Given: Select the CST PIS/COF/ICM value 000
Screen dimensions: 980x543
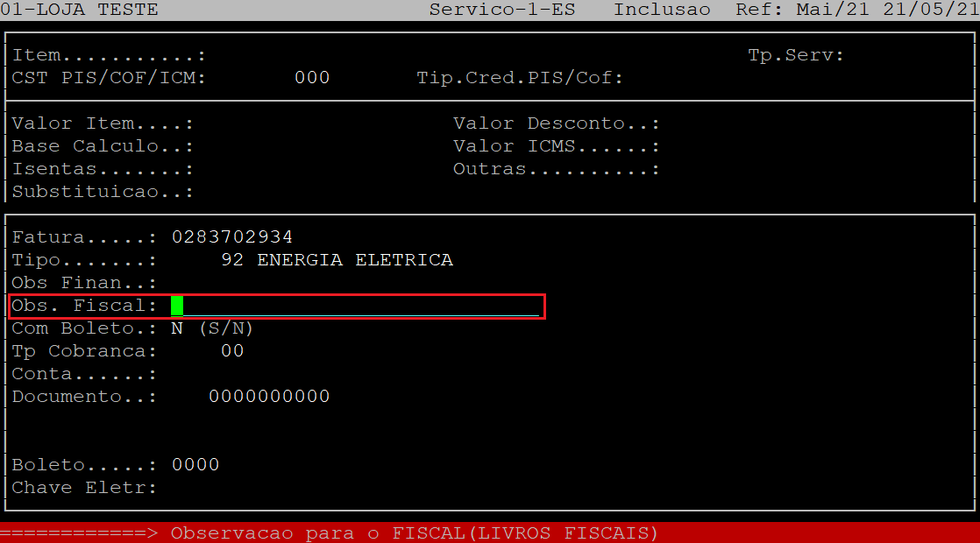Looking at the screenshot, I should click(312, 78).
